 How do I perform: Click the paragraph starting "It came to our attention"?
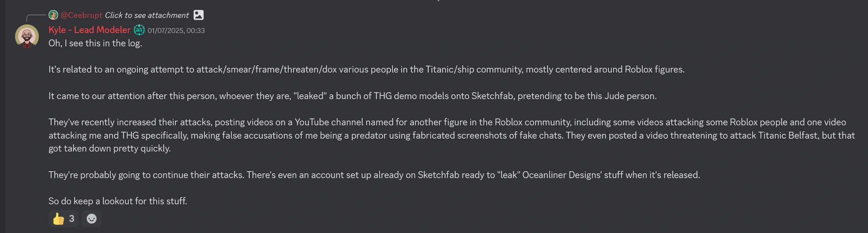pyautogui.click(x=352, y=96)
